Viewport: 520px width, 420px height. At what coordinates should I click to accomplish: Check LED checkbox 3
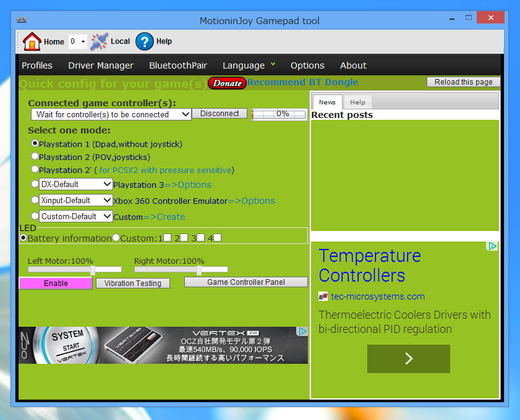click(x=200, y=238)
